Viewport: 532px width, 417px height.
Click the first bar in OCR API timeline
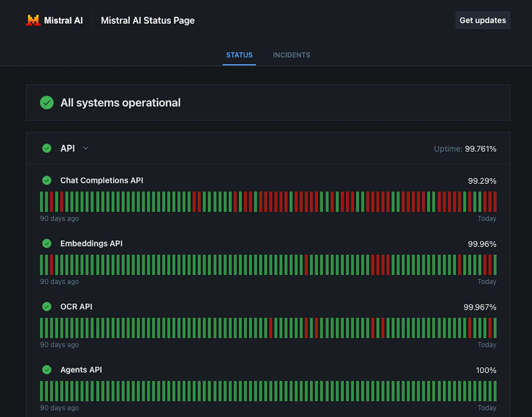tap(42, 328)
